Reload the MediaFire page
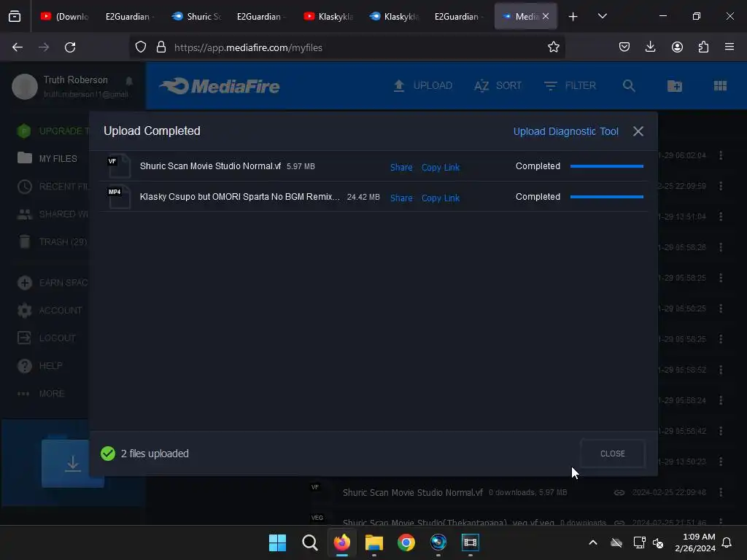This screenshot has width=747, height=560. click(70, 47)
